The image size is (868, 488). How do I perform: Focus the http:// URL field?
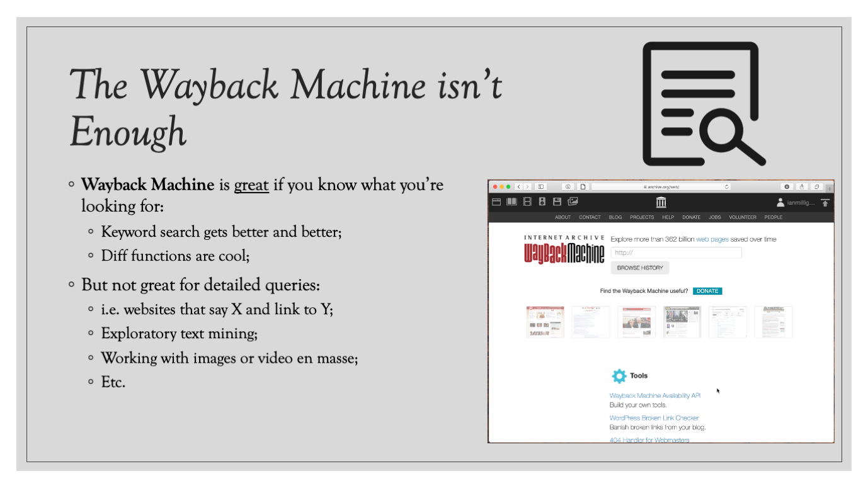677,253
